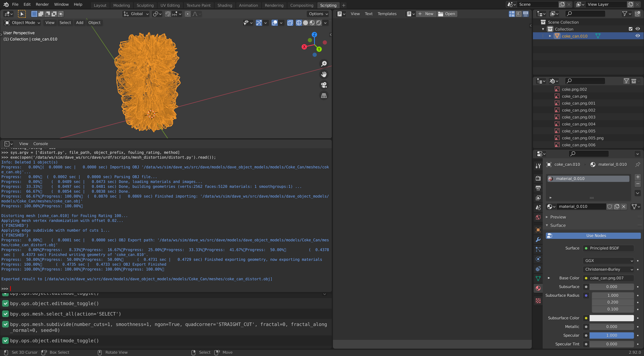
Task: Toggle X-ray display in viewport header
Action: click(x=290, y=23)
